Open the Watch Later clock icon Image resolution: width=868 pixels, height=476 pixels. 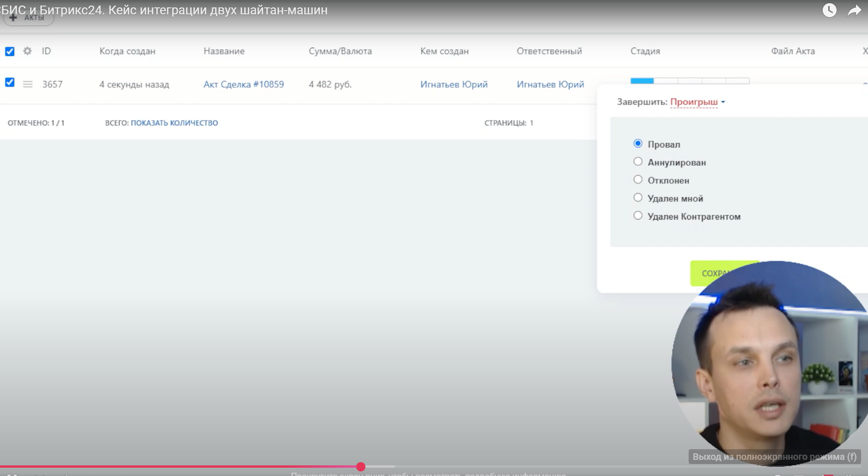coord(830,10)
